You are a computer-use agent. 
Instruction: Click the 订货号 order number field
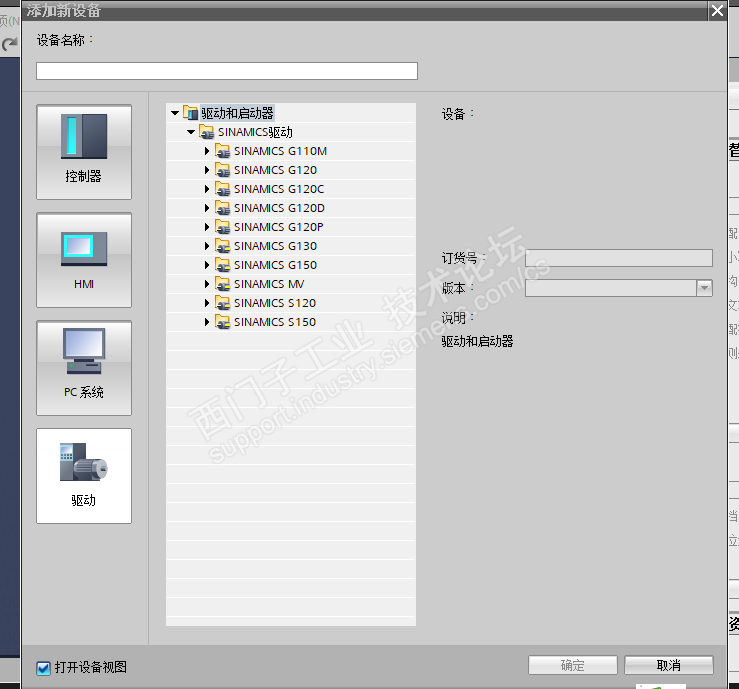(619, 258)
